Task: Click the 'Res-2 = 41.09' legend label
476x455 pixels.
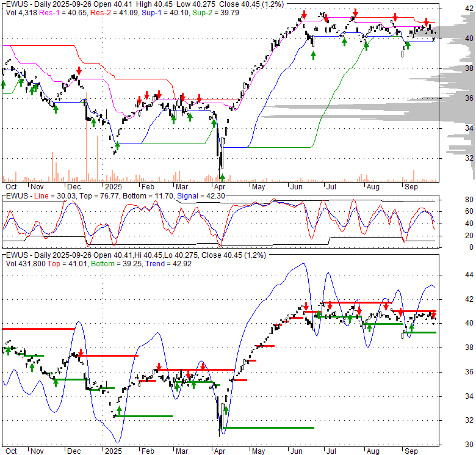Action: [x=114, y=13]
